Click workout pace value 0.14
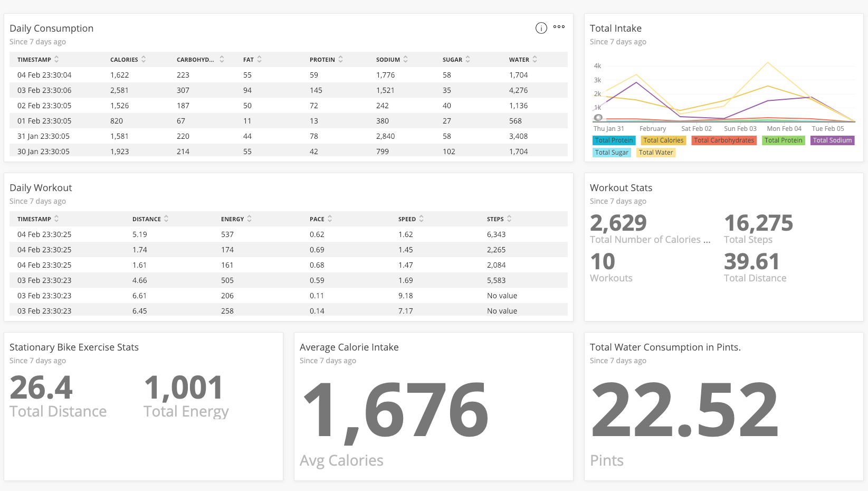This screenshot has width=868, height=491. point(317,311)
